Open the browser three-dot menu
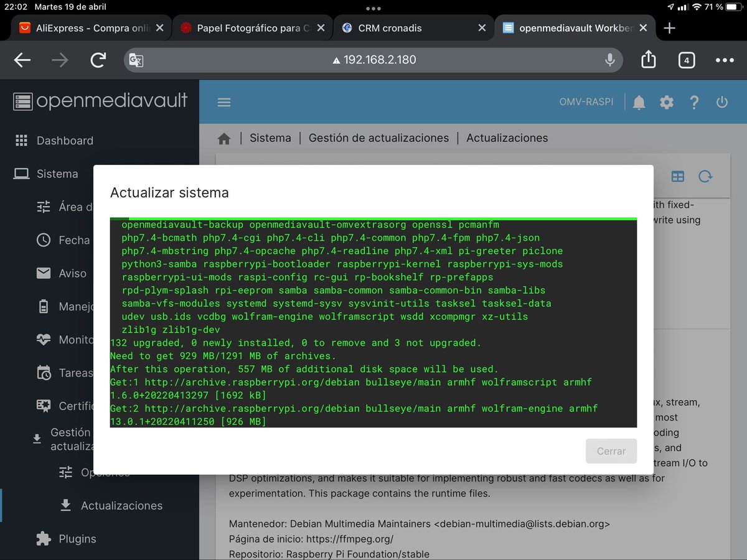The image size is (747, 560). pyautogui.click(x=725, y=60)
